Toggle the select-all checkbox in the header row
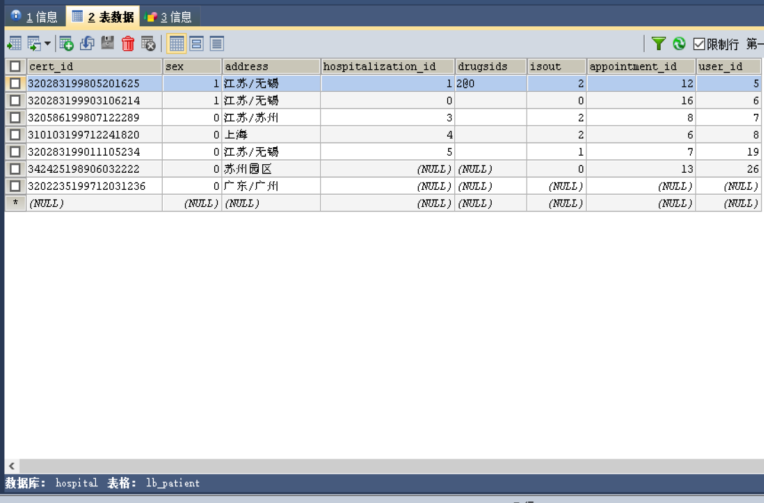The image size is (764, 504). tap(15, 66)
